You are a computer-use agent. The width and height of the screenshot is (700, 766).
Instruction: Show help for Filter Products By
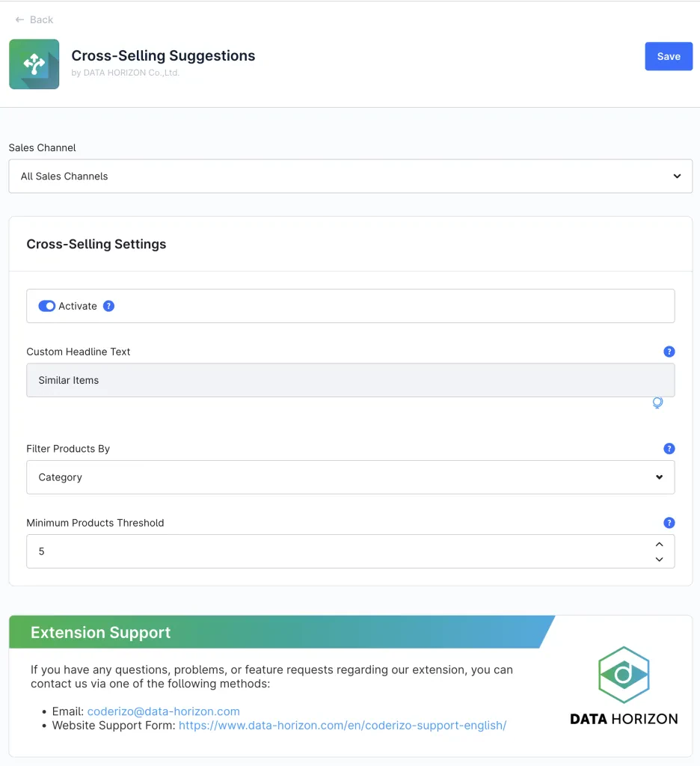pos(669,449)
